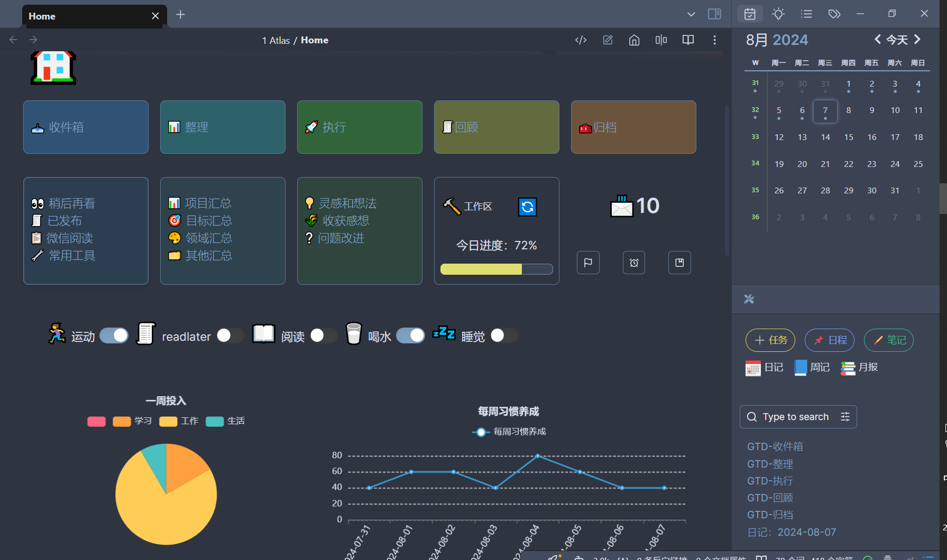Open the tags icon in sidebar header
947x560 pixels.
pyautogui.click(x=834, y=14)
